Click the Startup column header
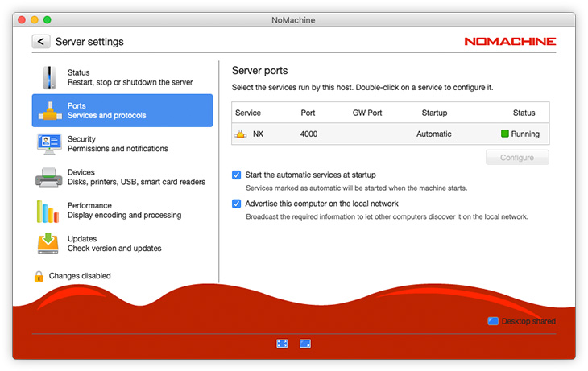The width and height of the screenshot is (588, 371). click(434, 113)
